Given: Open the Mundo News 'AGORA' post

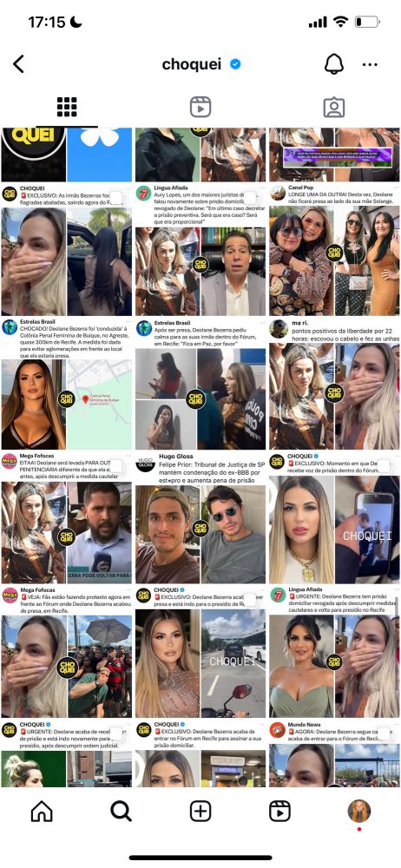Looking at the screenshot, I should click(x=334, y=753).
